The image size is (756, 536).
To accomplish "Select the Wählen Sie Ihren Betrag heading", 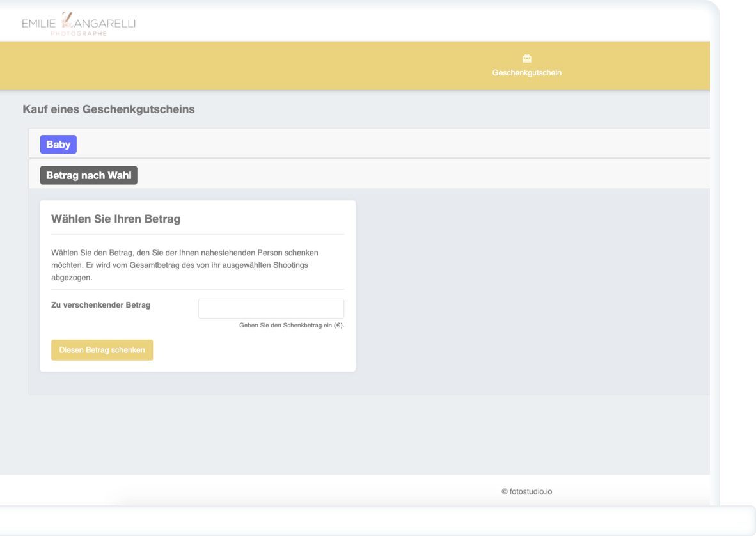I will tap(116, 219).
